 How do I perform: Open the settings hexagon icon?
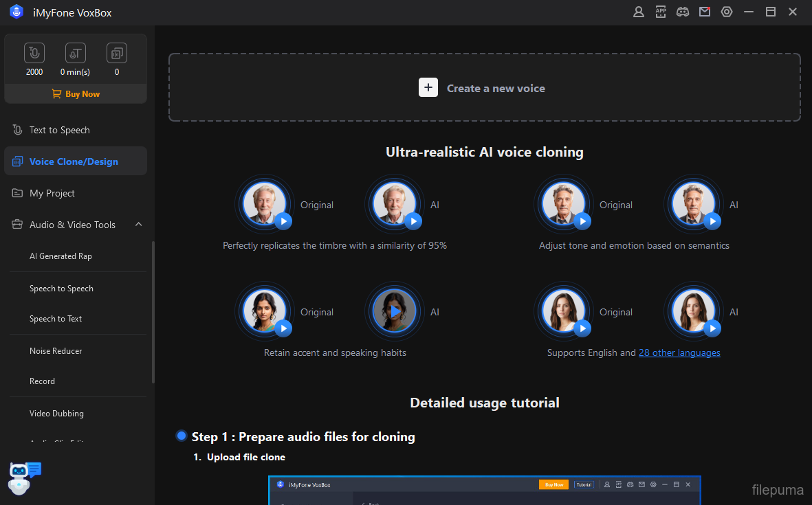point(727,12)
